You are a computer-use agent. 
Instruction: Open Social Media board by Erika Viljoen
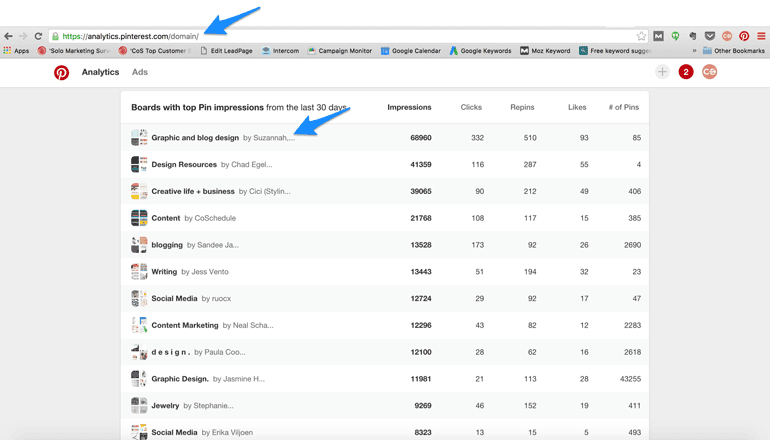174,432
